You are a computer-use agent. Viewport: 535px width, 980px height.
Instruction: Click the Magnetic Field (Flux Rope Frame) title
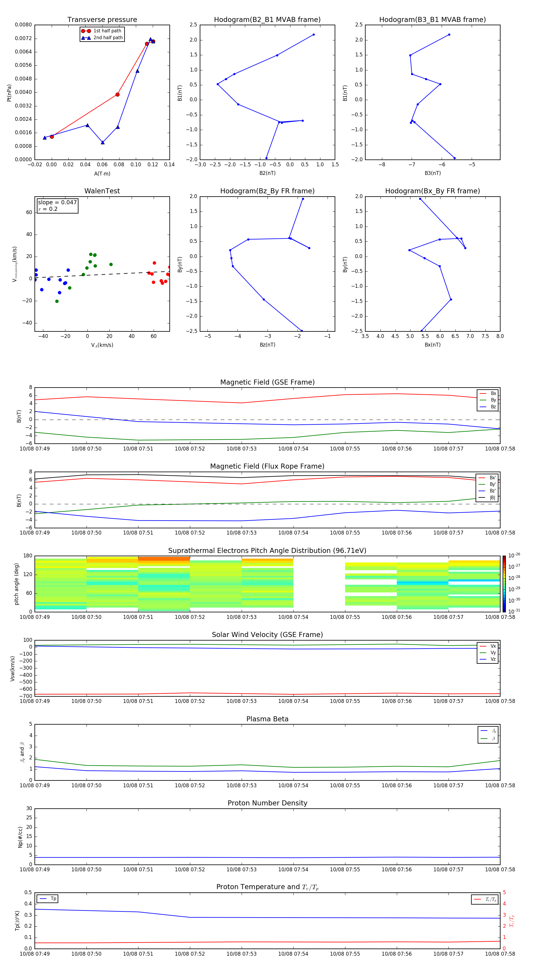[267, 466]
